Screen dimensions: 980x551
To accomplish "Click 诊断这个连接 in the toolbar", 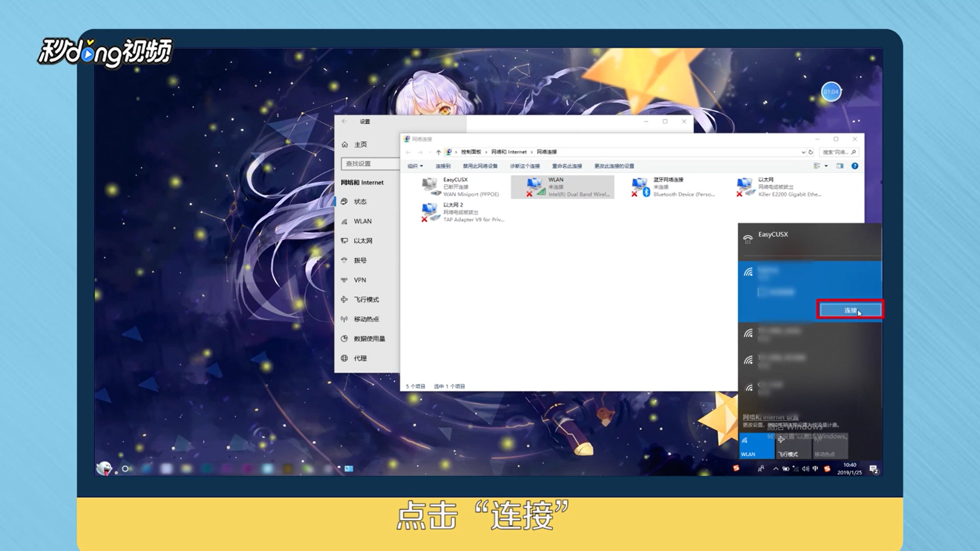I will 525,166.
